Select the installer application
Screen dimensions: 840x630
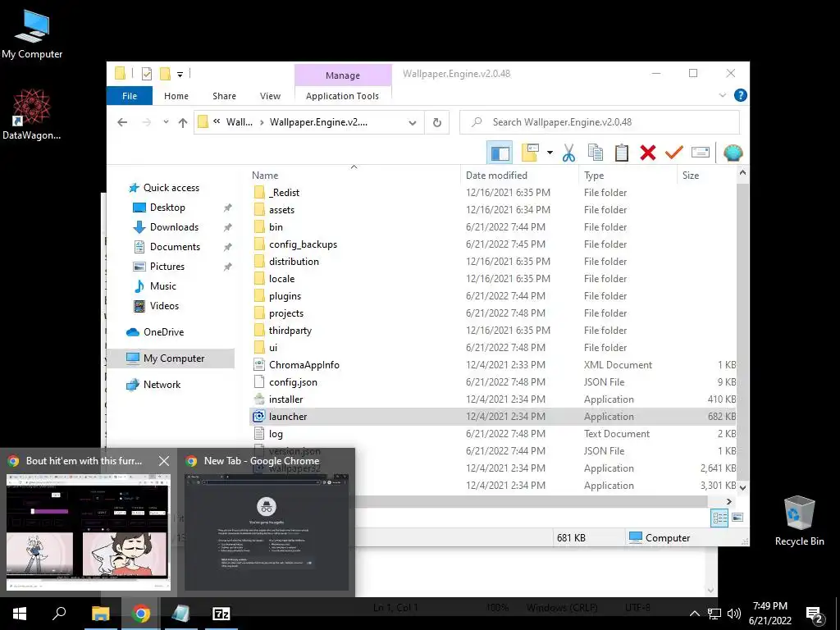[x=285, y=399]
